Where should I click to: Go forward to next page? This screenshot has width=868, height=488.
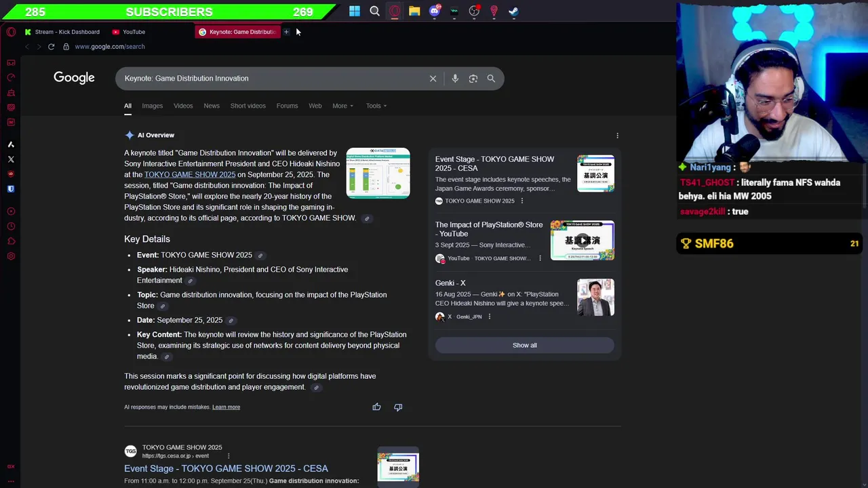(x=39, y=47)
